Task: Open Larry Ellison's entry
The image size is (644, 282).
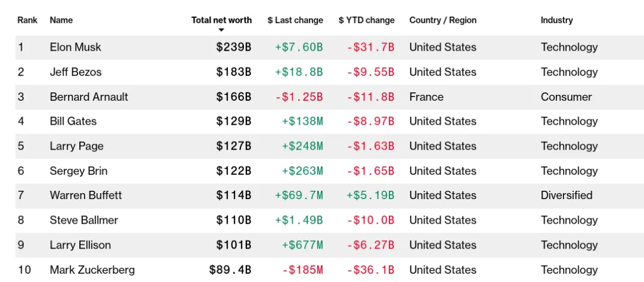Action: pos(80,245)
